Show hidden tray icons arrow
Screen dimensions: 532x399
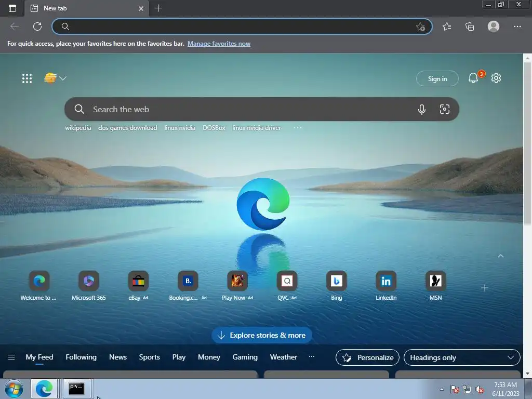point(442,389)
